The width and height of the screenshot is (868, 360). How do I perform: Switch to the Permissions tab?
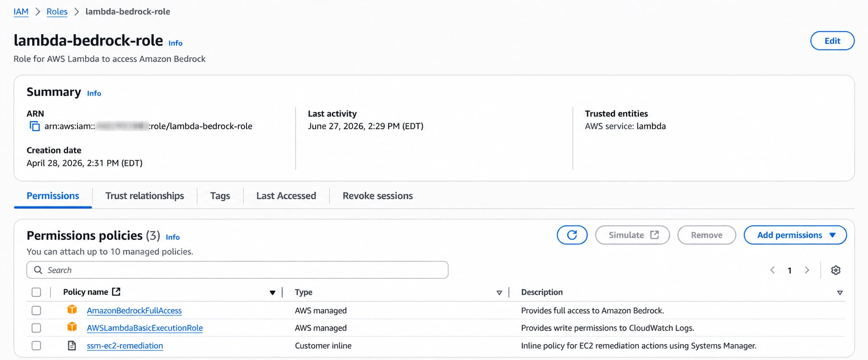tap(53, 196)
